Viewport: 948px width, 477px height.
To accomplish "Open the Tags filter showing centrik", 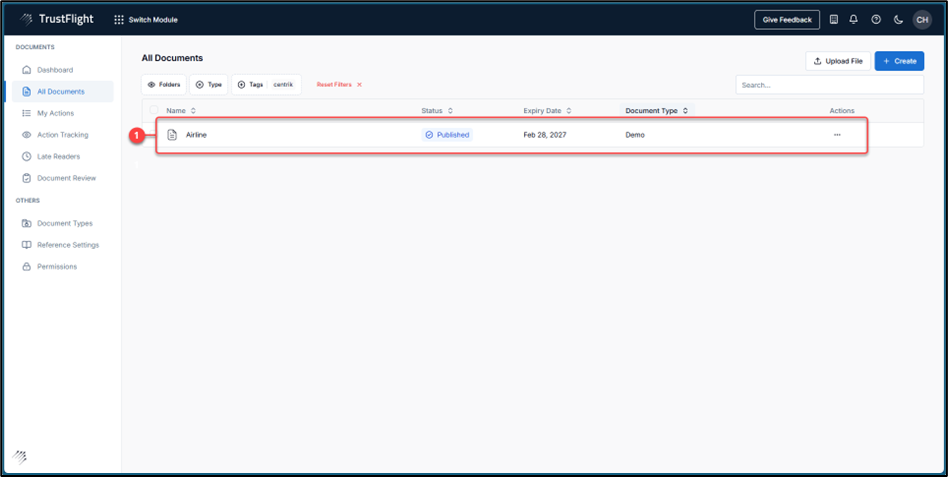I will pyautogui.click(x=266, y=85).
